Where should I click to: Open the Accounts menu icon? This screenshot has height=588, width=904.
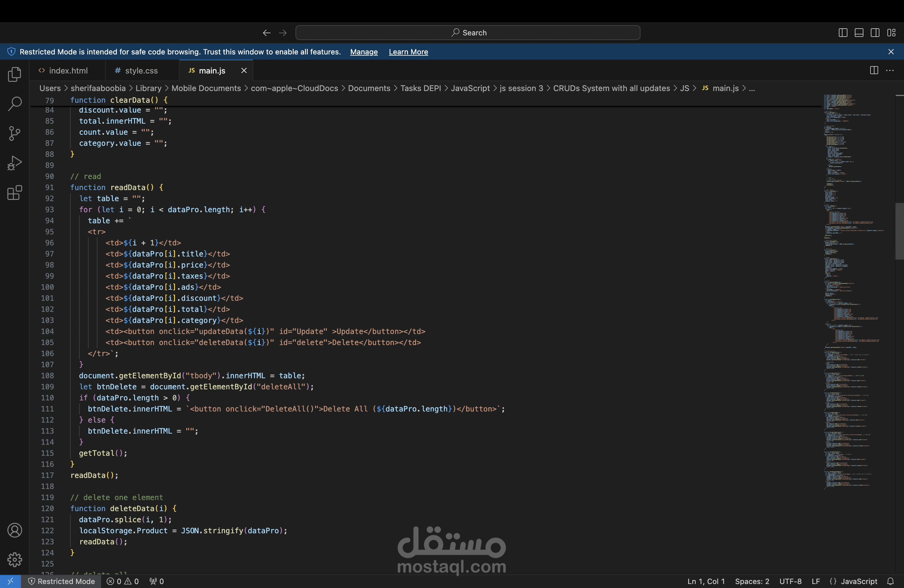pos(14,530)
